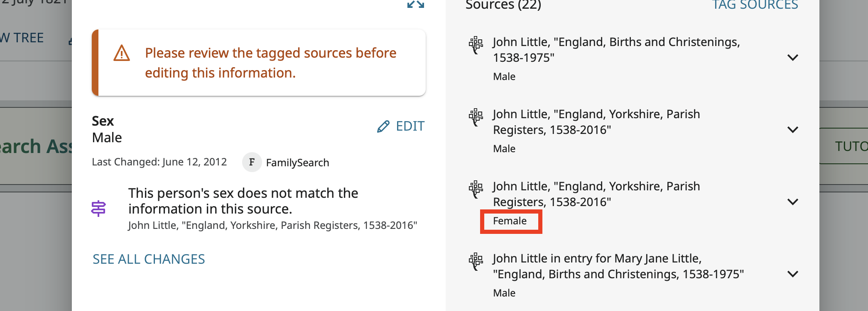Click the tree icon beside the Births and Christenings 1538-1975 source
The height and width of the screenshot is (311, 868).
pos(476,45)
